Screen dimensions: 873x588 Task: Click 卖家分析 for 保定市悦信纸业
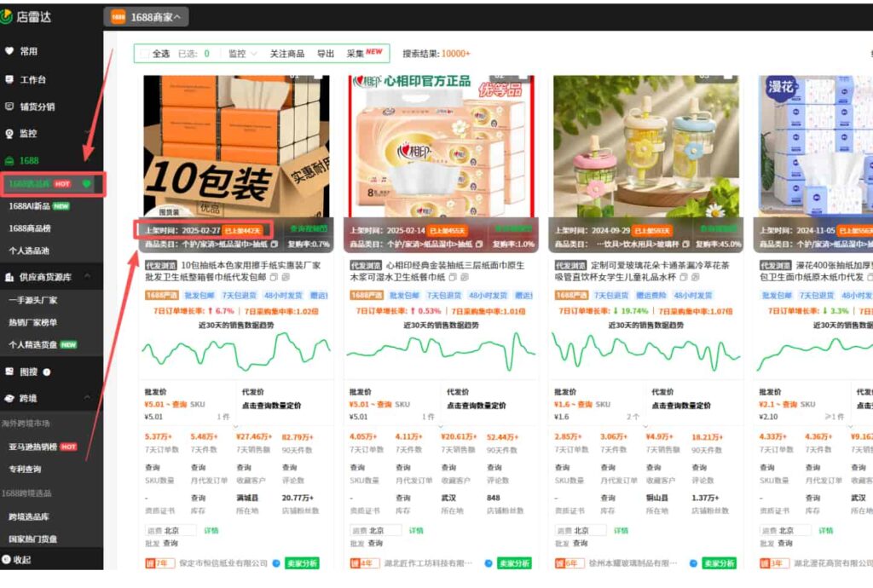[303, 563]
